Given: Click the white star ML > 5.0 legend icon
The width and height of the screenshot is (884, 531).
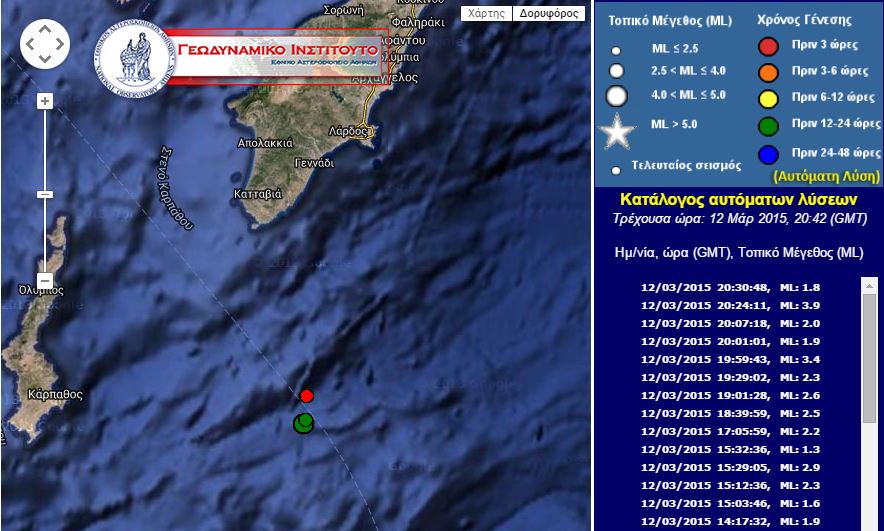Looking at the screenshot, I should [617, 132].
